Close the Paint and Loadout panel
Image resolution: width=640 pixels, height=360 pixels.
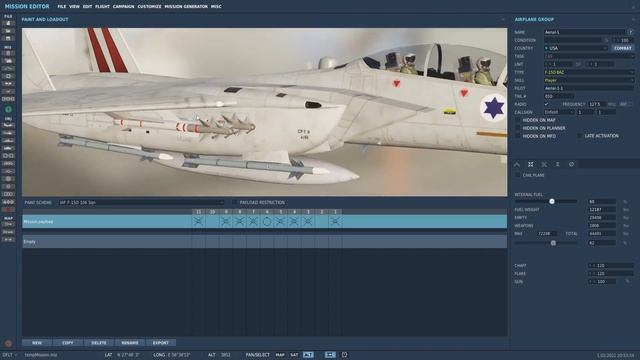tap(503, 19)
